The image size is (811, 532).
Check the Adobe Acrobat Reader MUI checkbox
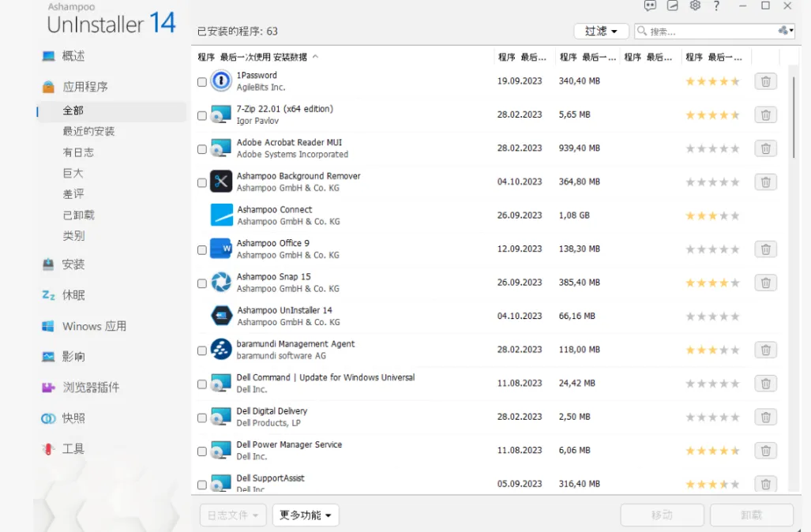[202, 149]
